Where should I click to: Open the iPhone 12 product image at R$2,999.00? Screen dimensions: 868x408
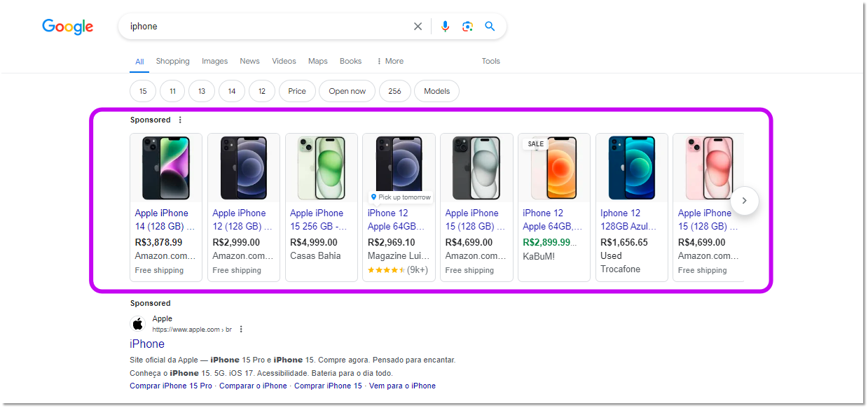[244, 168]
